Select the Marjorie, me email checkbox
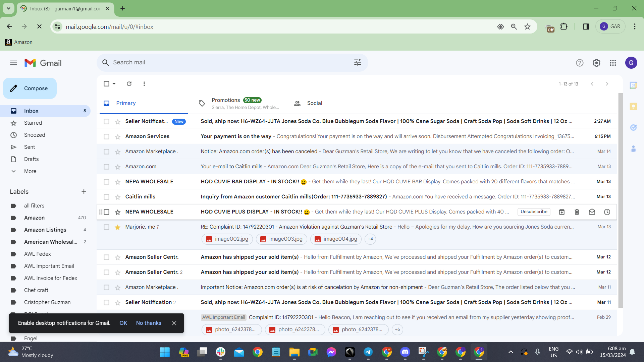 click(x=106, y=227)
